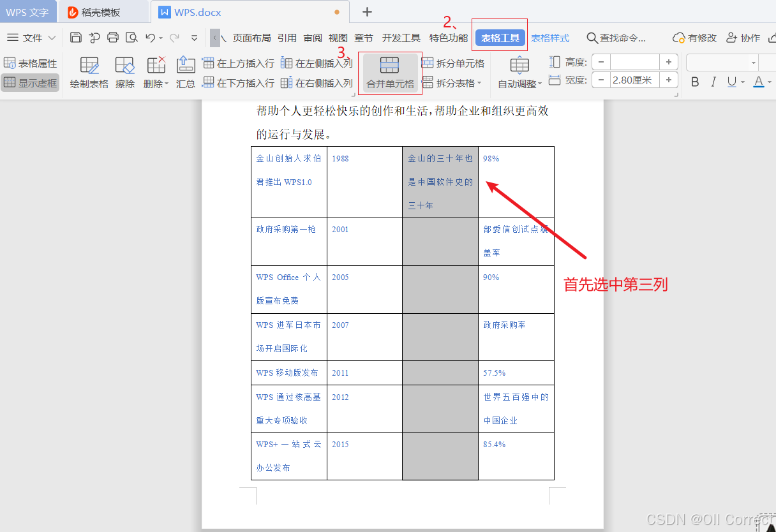Image resolution: width=776 pixels, height=532 pixels.
Task: Apply Bold formatting with B icon
Action: click(695, 82)
